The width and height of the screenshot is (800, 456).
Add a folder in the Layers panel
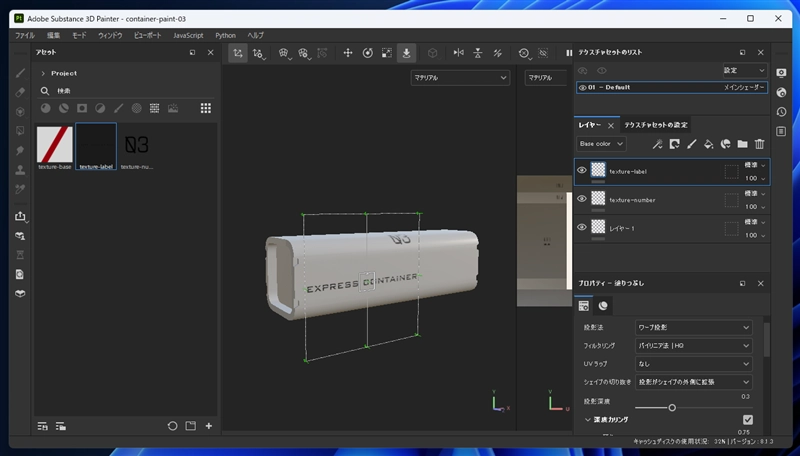point(742,144)
